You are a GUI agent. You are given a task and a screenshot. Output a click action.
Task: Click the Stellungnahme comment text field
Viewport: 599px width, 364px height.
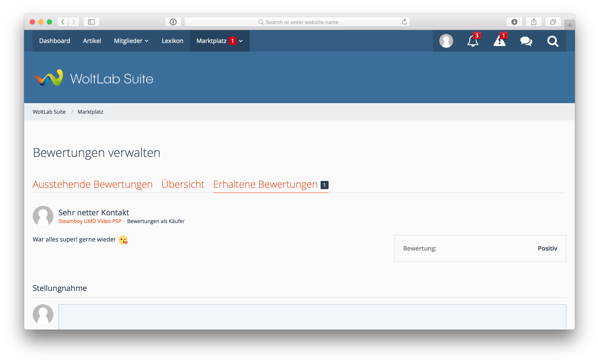click(x=312, y=317)
